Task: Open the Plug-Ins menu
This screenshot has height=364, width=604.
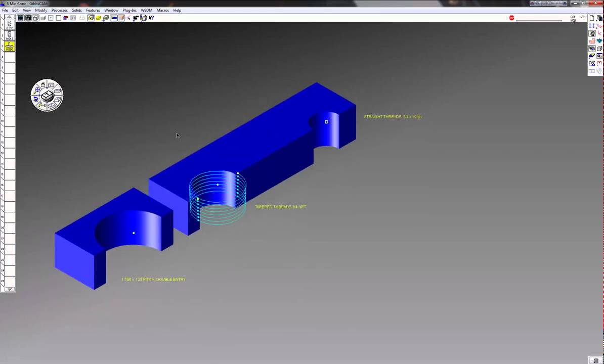Action: pos(130,11)
